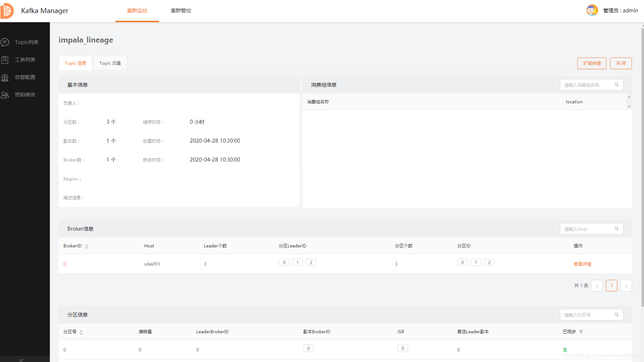Image resolution: width=644 pixels, height=362 pixels.
Task: Click 分区LeaderID tag 1
Action: [297, 262]
